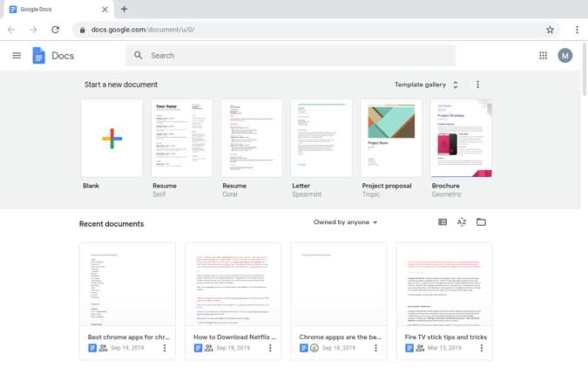Choose the Brochure Geometric template

point(461,138)
